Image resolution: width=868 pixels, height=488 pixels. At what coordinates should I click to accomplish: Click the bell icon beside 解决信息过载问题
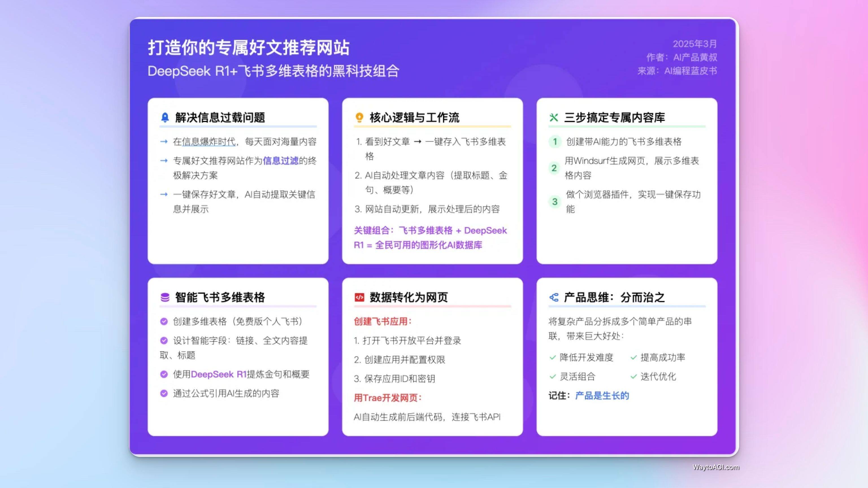tap(165, 117)
